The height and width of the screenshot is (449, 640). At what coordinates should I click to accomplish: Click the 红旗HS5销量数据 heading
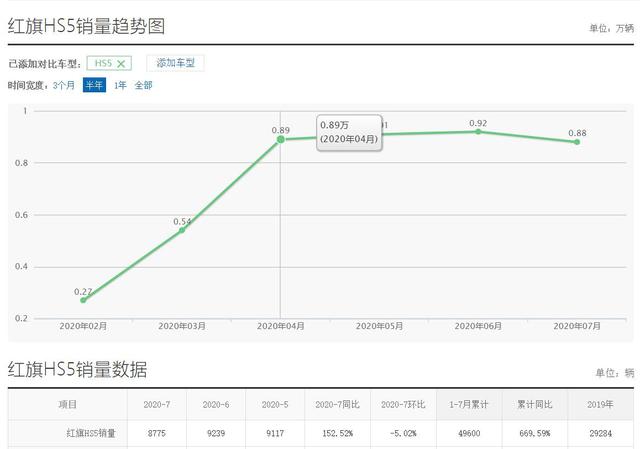[78, 369]
